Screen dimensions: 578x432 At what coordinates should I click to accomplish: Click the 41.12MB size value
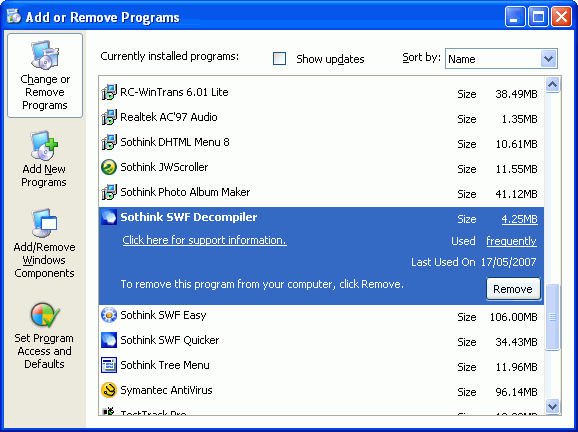click(516, 194)
